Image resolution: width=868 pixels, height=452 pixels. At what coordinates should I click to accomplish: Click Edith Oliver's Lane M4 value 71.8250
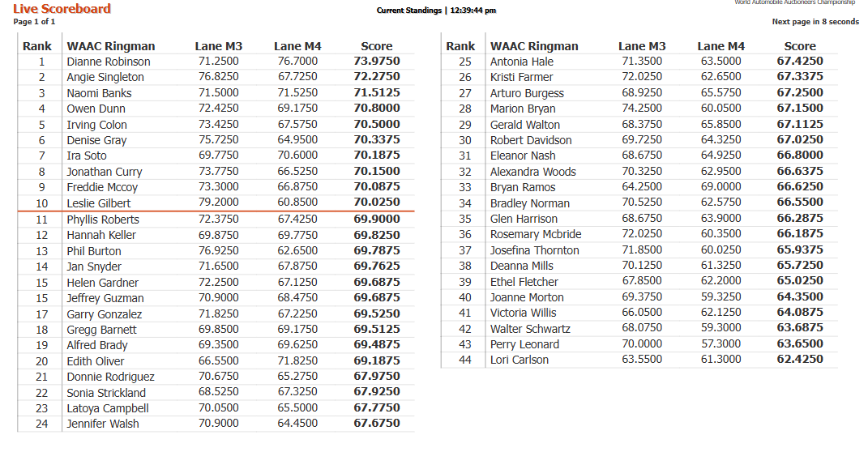coord(297,360)
